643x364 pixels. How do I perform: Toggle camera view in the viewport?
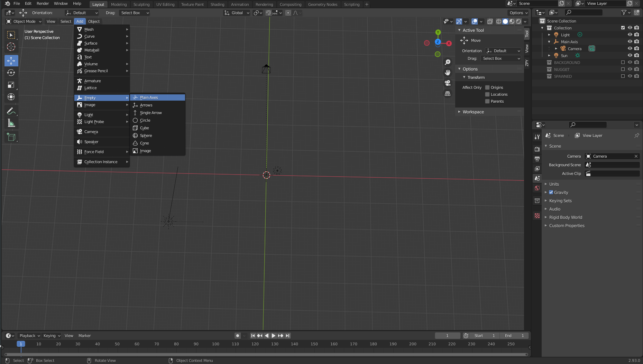(448, 83)
